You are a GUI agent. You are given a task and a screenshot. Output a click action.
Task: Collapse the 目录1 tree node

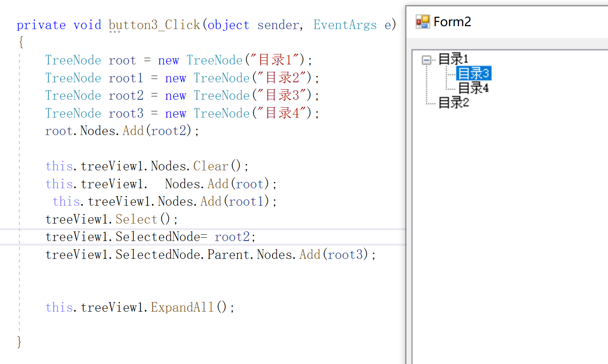click(x=425, y=59)
